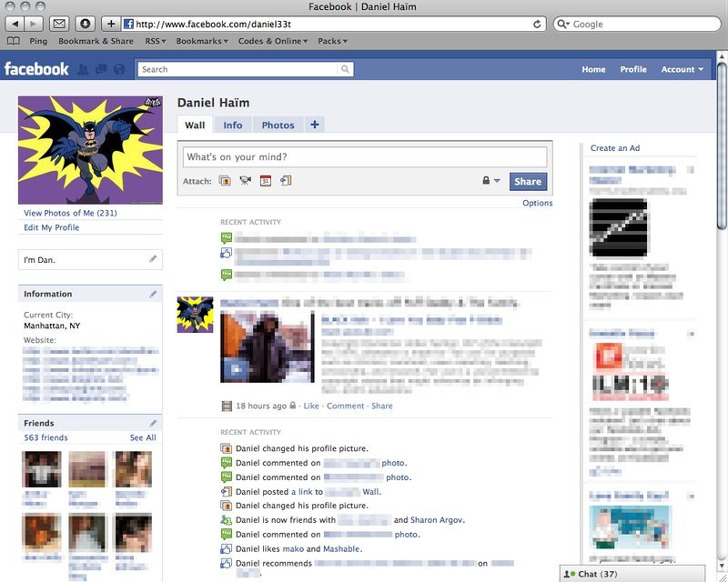Open the Codes & Online dropdown
This screenshot has width=728, height=582.
(273, 41)
